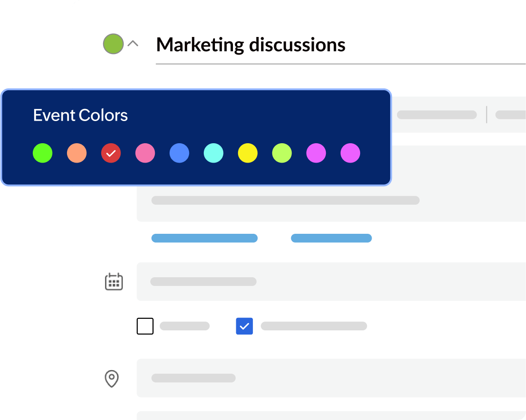Choose the pink event color

(145, 153)
